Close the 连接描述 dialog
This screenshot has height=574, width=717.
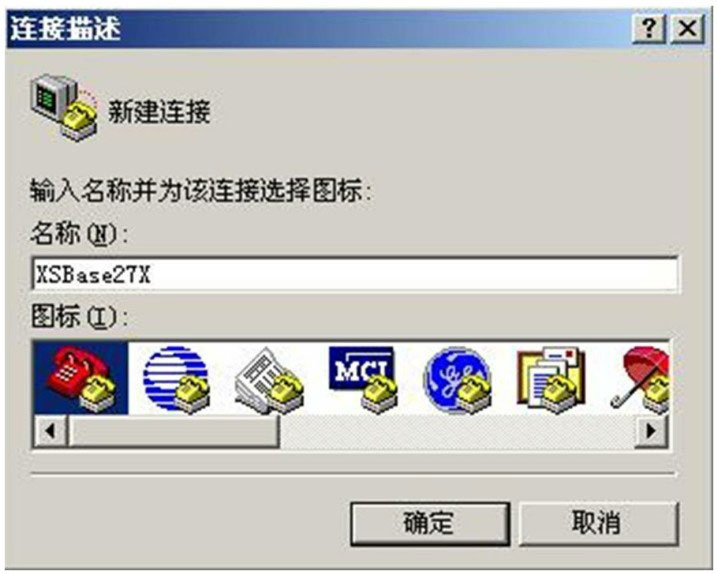click(x=687, y=29)
